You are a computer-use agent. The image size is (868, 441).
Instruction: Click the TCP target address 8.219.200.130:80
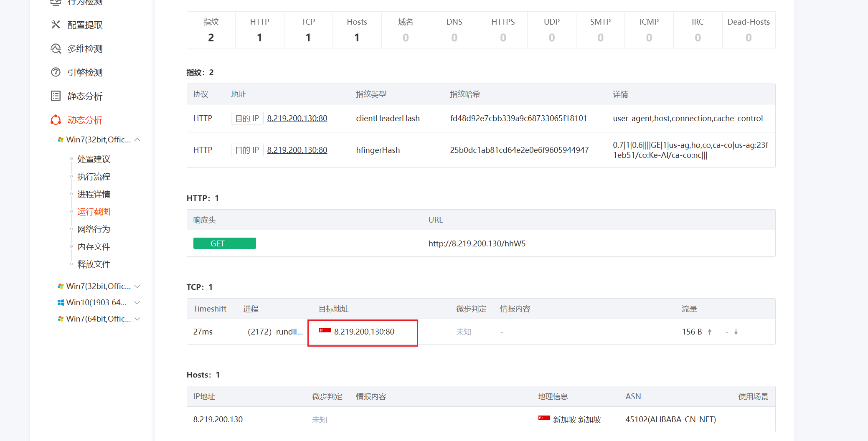(x=364, y=332)
